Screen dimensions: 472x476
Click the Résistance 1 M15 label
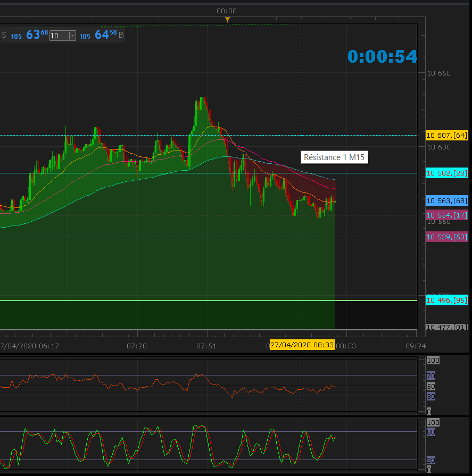click(x=334, y=157)
